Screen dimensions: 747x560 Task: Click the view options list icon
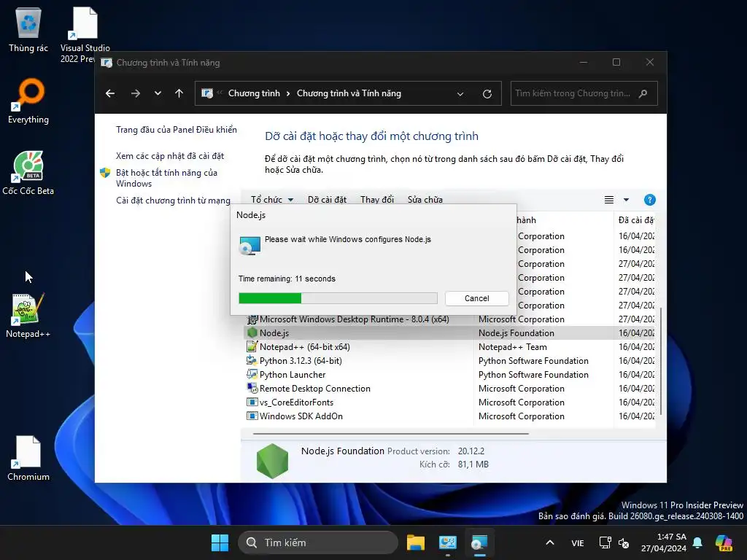click(x=609, y=200)
